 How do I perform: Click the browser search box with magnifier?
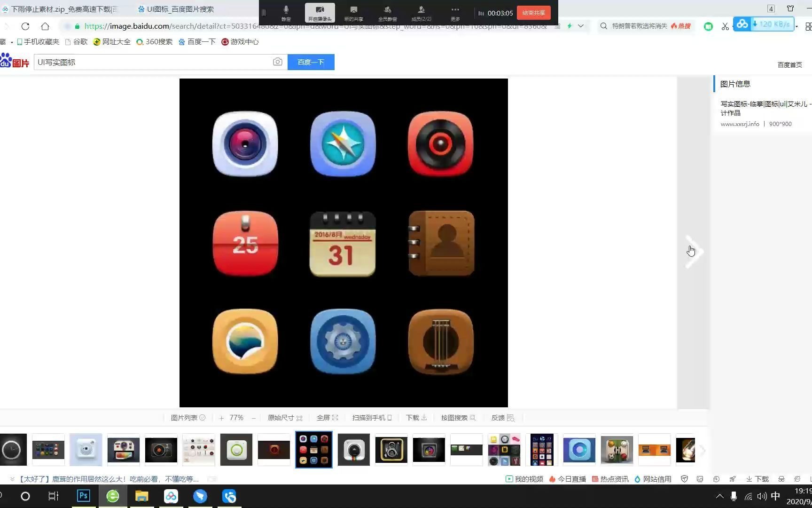point(646,26)
